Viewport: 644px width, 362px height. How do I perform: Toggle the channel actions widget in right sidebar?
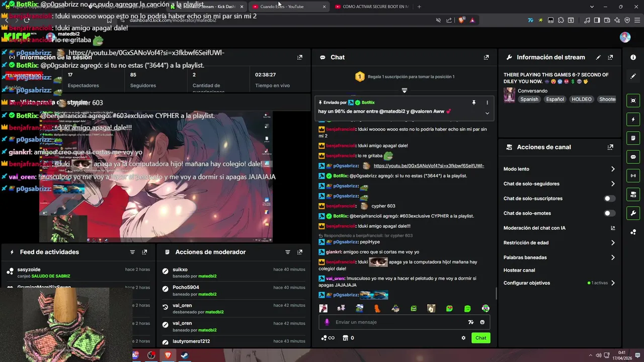[x=633, y=194]
